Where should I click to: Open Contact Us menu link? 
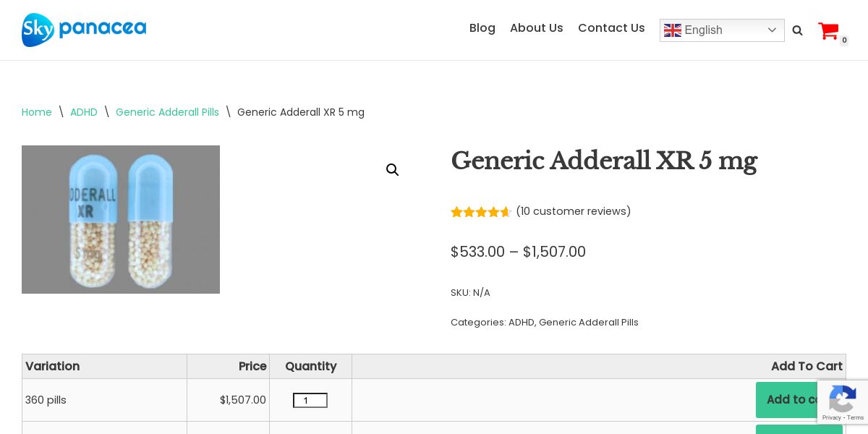pos(611,28)
